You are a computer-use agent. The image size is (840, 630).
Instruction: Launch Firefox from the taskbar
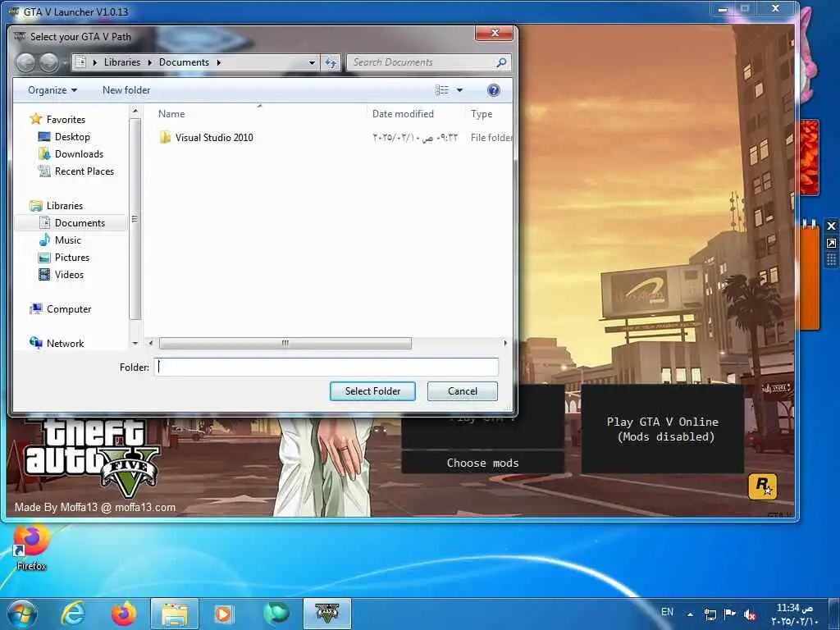click(x=124, y=614)
